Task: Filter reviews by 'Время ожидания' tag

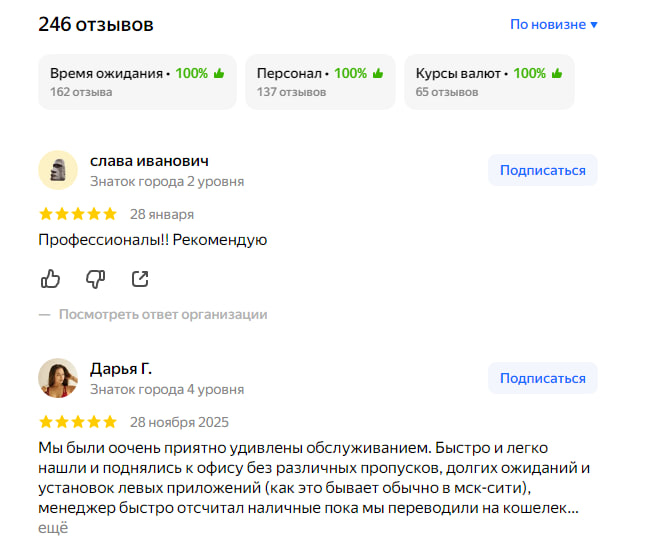Action: [x=137, y=82]
